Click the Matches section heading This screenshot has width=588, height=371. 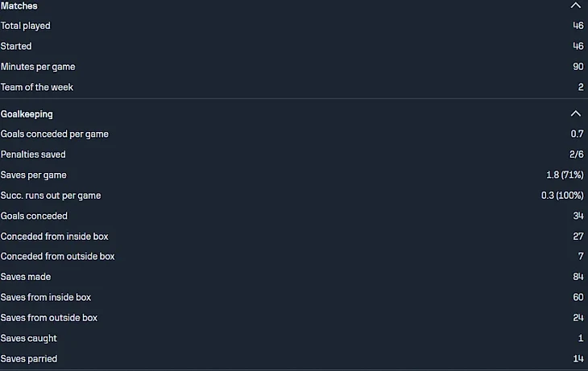tap(19, 6)
